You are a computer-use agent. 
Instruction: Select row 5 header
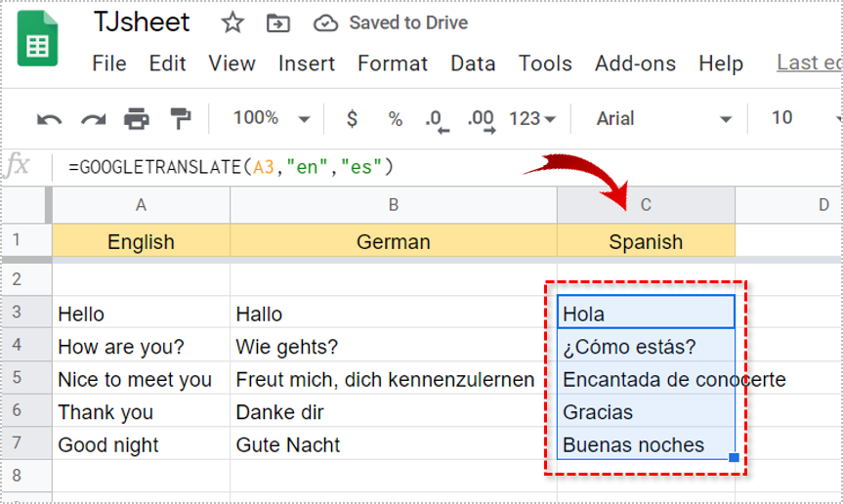pos(25,377)
